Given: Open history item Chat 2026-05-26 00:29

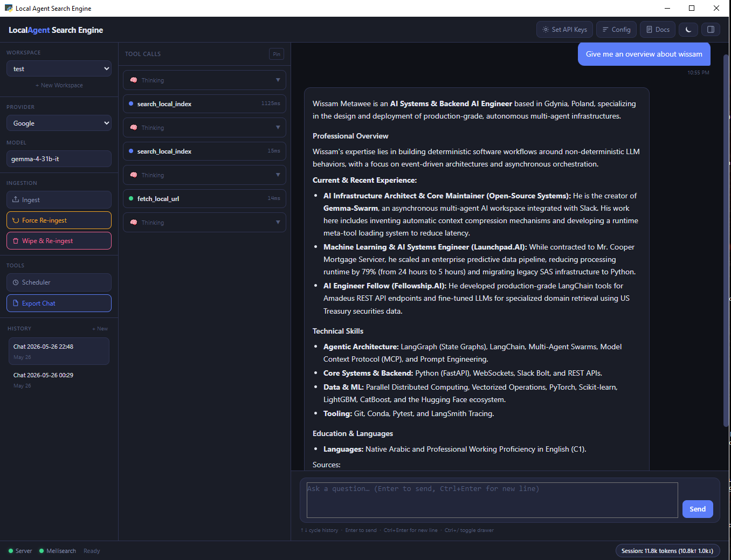Looking at the screenshot, I should click(59, 379).
